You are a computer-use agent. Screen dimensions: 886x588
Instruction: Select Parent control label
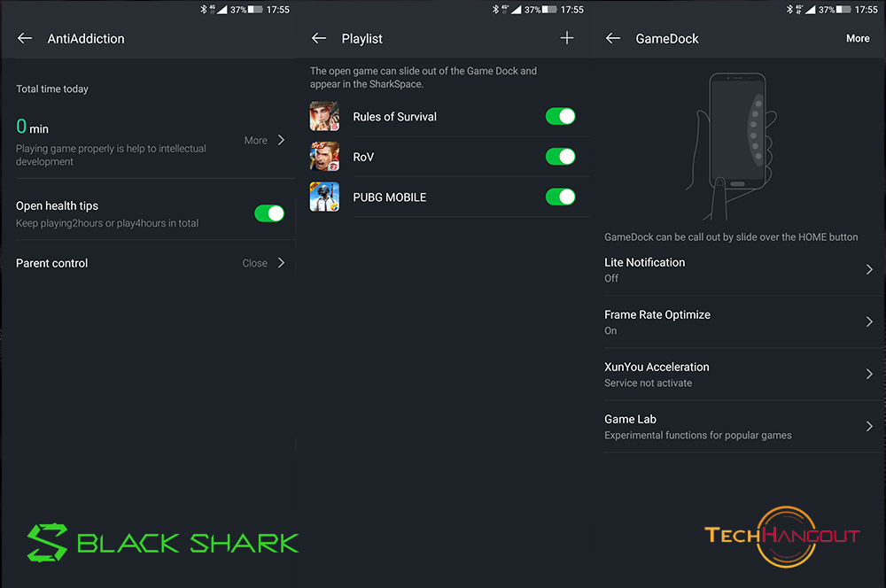pos(52,263)
